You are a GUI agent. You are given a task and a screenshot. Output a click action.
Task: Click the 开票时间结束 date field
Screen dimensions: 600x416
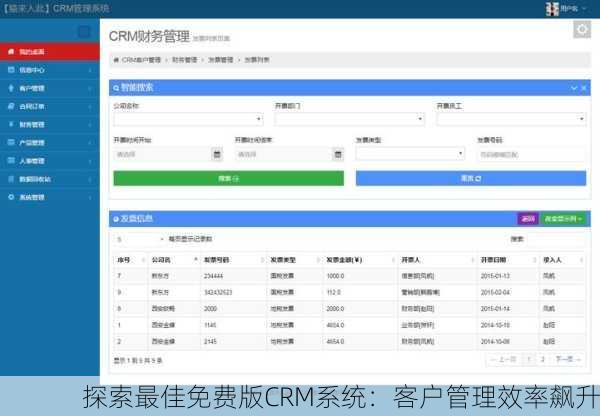284,154
